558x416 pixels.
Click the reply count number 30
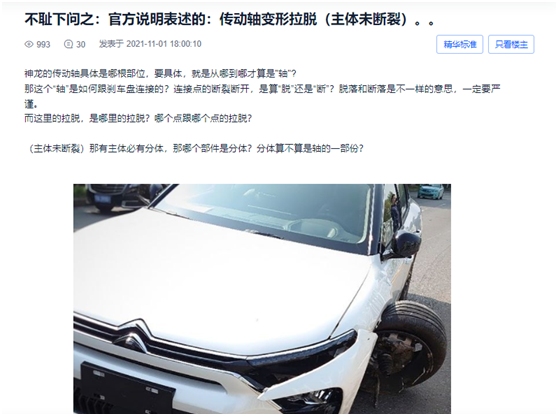[x=81, y=44]
